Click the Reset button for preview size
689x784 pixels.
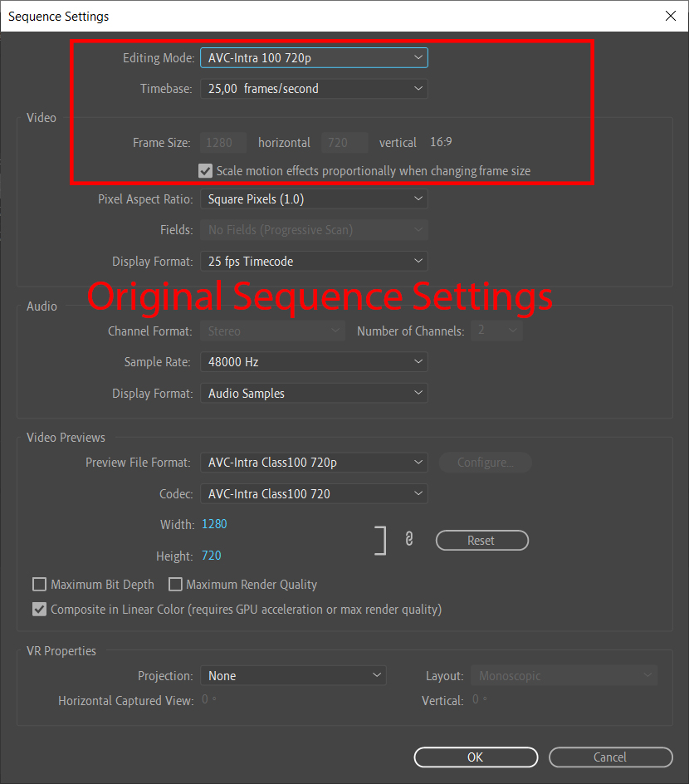click(481, 541)
